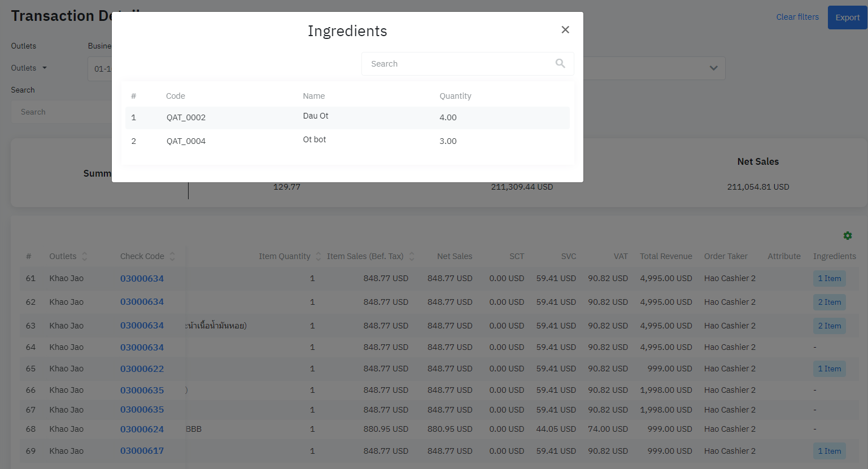Click the BBB item text in row 68
Viewport: 868px width, 469px height.
194,429
